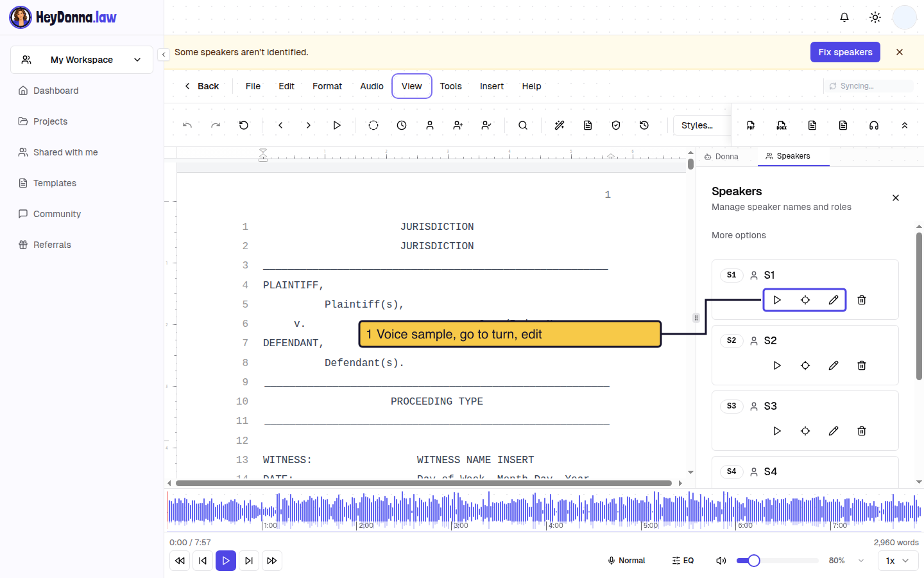Click the volume slider handle
This screenshot has height=578, width=924.
point(754,561)
